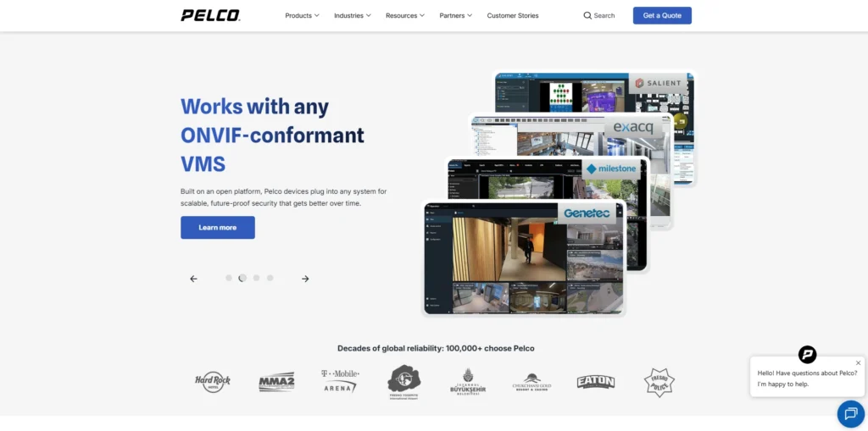The width and height of the screenshot is (868, 431).
Task: Click the 'Works with any ONVIF-conformant VMS' heading
Action: pyautogui.click(x=272, y=135)
